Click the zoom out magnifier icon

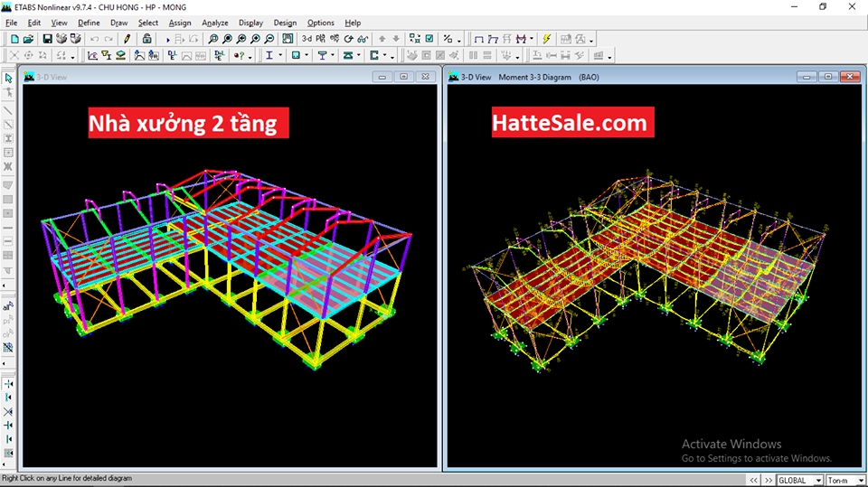[x=269, y=39]
